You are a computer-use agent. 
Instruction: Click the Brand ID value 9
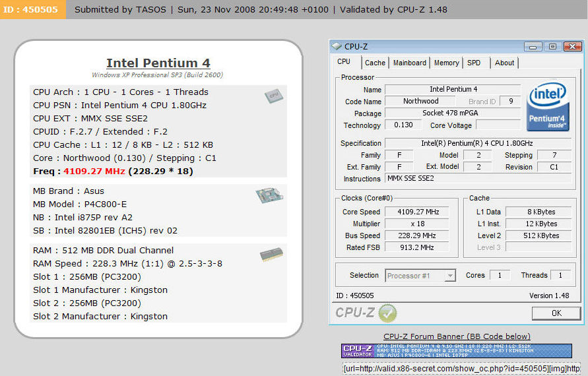(x=511, y=101)
